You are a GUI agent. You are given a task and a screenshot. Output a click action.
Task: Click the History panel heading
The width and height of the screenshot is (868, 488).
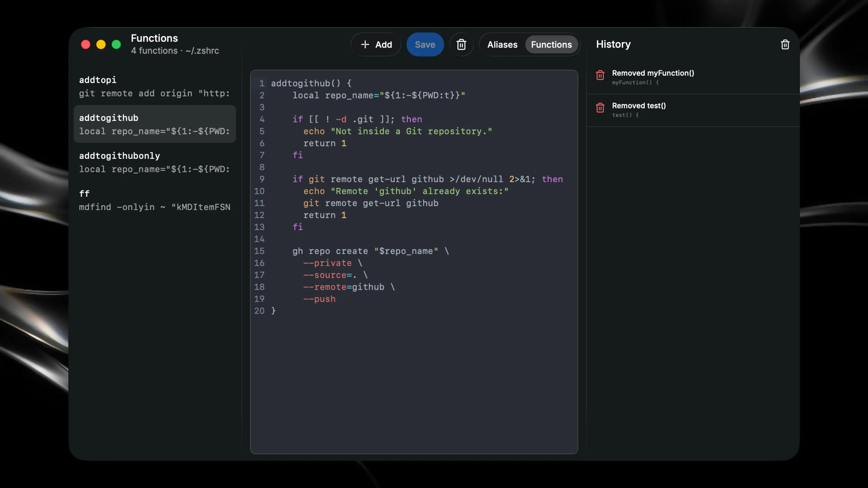point(613,44)
